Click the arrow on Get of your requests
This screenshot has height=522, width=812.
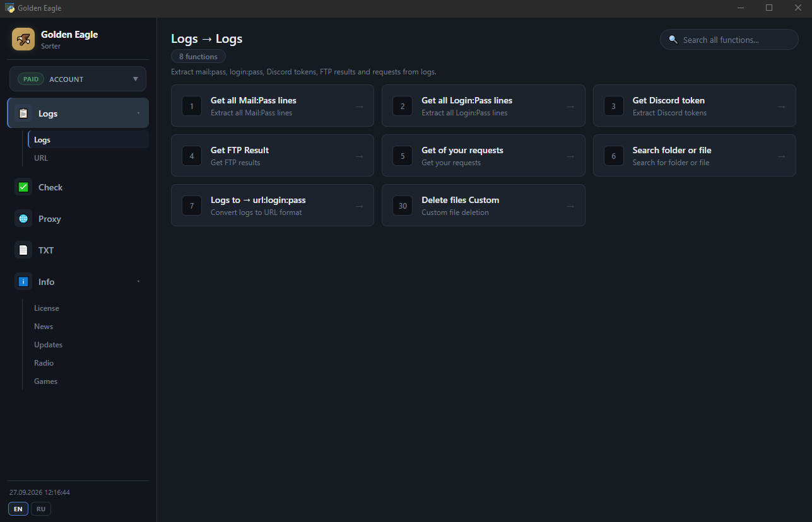click(x=570, y=156)
